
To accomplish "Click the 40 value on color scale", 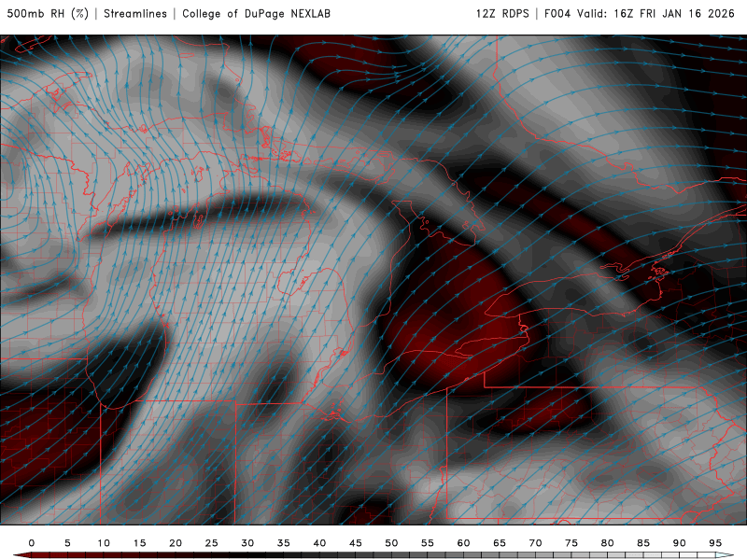I will [319, 543].
